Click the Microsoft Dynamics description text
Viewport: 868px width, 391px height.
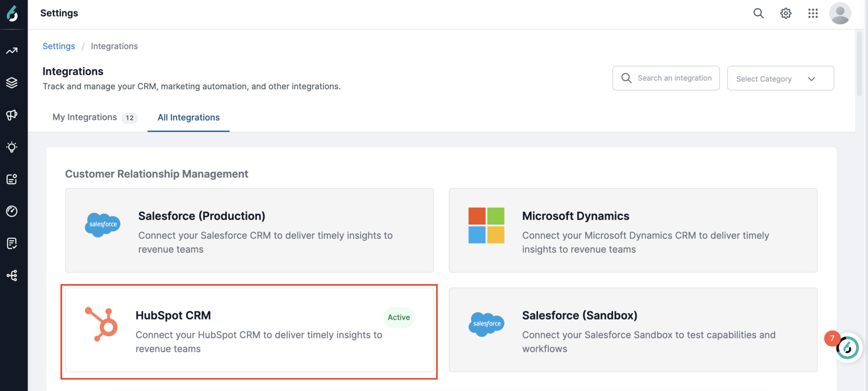pos(646,243)
